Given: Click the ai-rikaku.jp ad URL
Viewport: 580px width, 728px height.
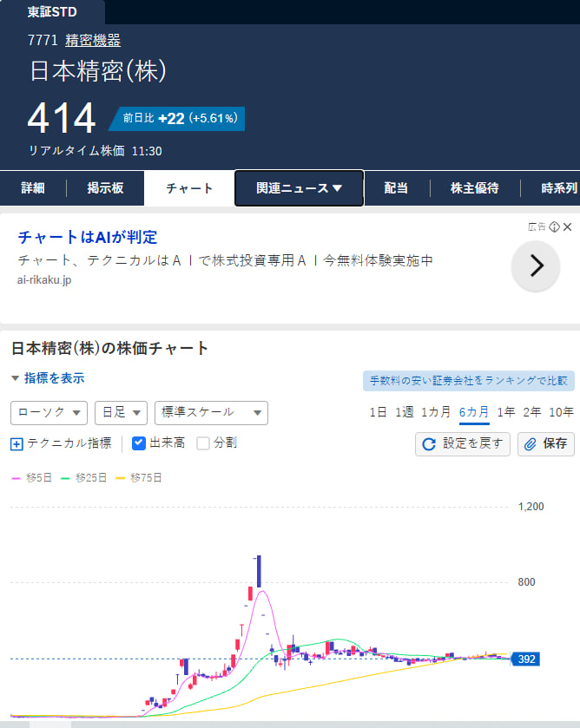Looking at the screenshot, I should point(44,280).
